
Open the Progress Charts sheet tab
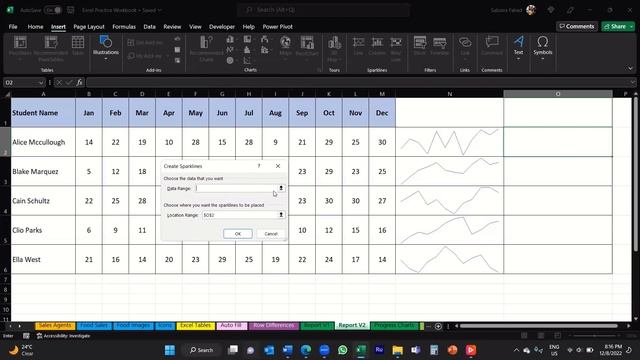[x=394, y=325]
